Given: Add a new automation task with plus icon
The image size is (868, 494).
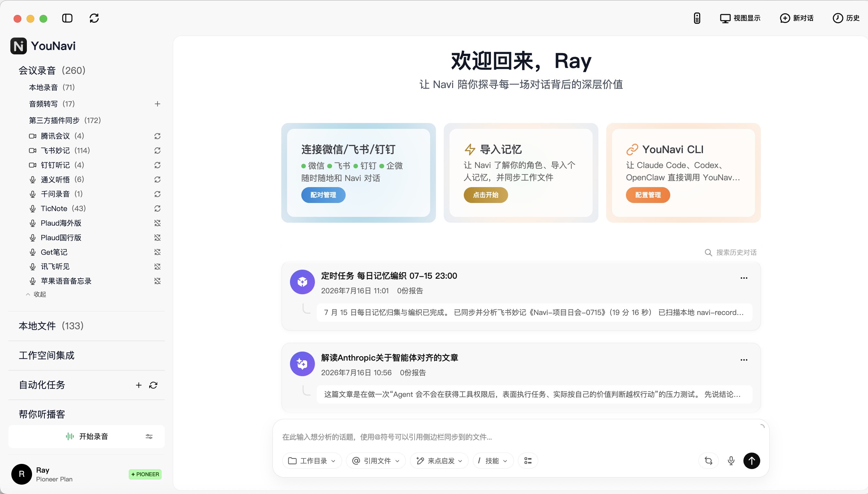Looking at the screenshot, I should point(139,385).
